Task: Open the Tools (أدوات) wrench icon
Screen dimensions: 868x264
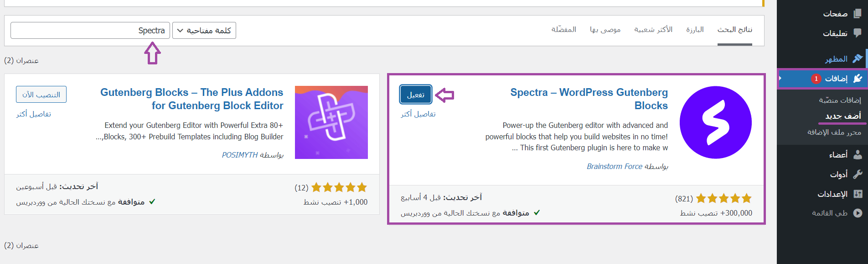Action: tap(858, 174)
